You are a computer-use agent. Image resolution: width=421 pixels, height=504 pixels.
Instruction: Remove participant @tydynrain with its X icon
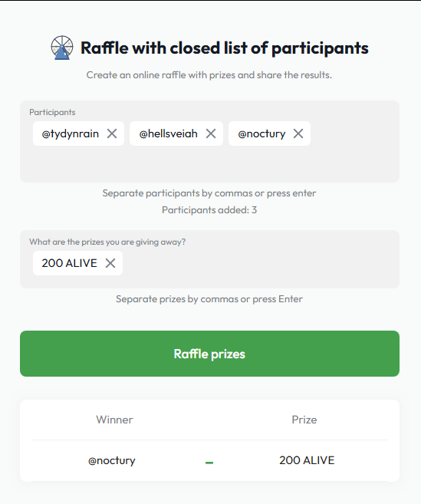(x=112, y=133)
